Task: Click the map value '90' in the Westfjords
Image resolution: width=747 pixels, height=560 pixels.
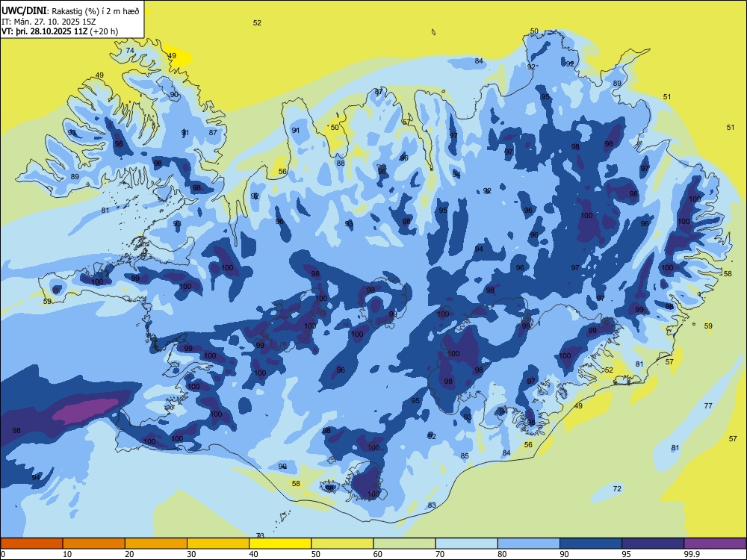Action: click(x=174, y=94)
